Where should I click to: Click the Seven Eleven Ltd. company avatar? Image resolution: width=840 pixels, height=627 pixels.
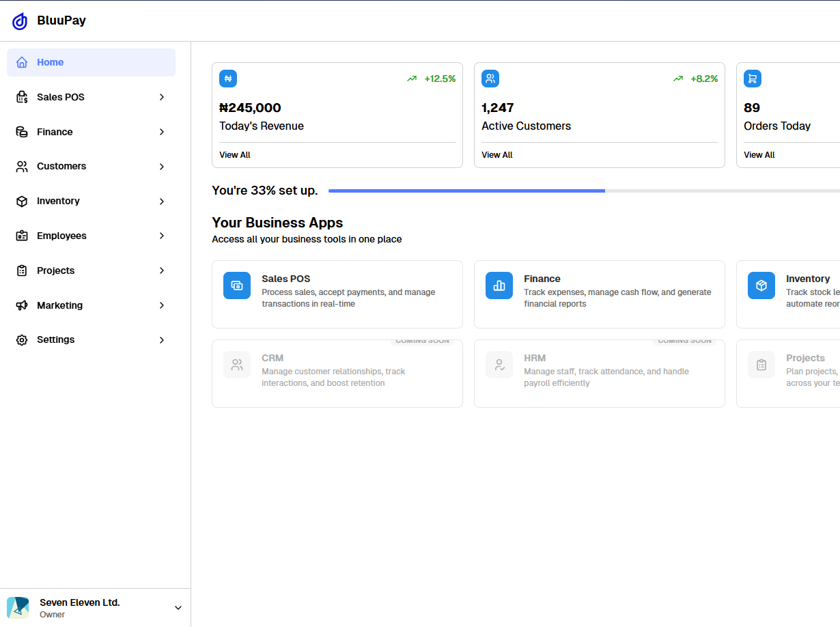point(18,608)
